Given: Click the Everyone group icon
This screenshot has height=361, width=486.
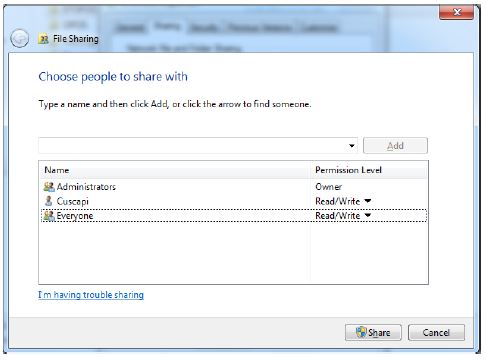Looking at the screenshot, I should pos(49,216).
